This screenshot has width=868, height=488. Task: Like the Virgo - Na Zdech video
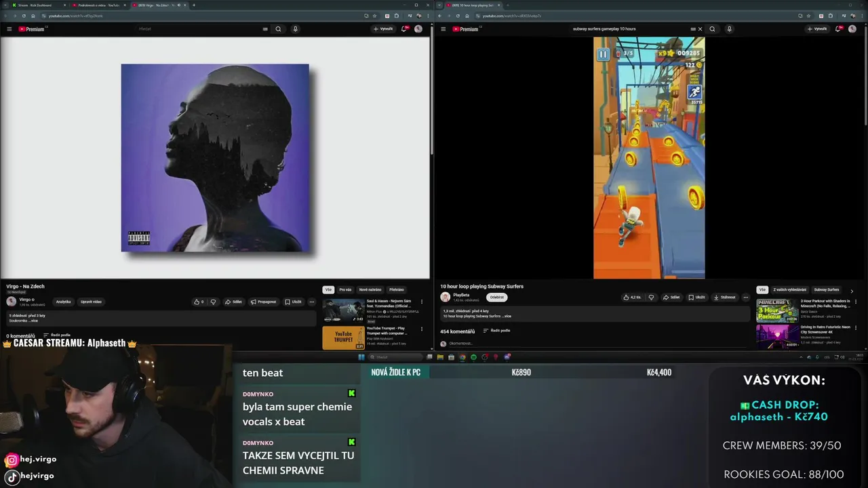coord(199,302)
